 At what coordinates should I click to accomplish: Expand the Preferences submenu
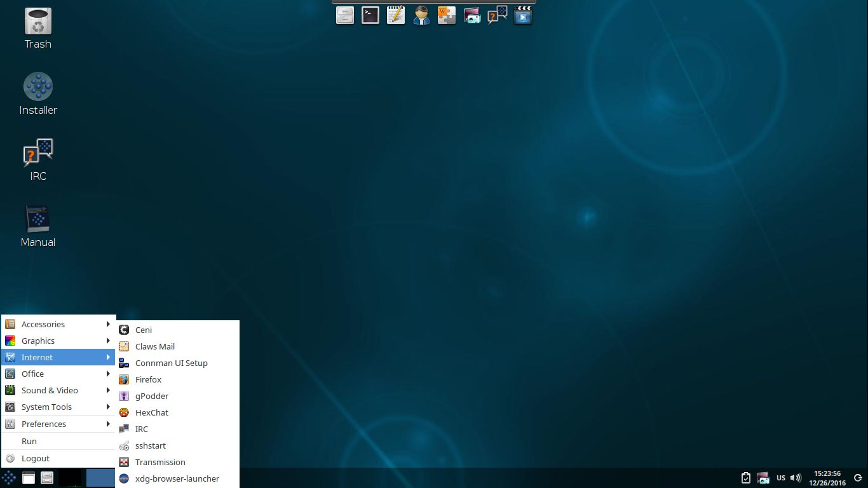coord(58,424)
